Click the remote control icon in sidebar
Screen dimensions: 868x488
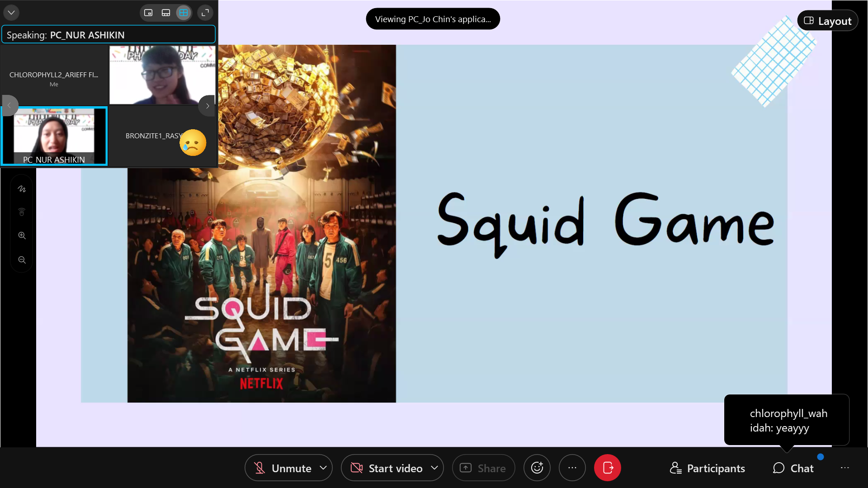point(22,212)
